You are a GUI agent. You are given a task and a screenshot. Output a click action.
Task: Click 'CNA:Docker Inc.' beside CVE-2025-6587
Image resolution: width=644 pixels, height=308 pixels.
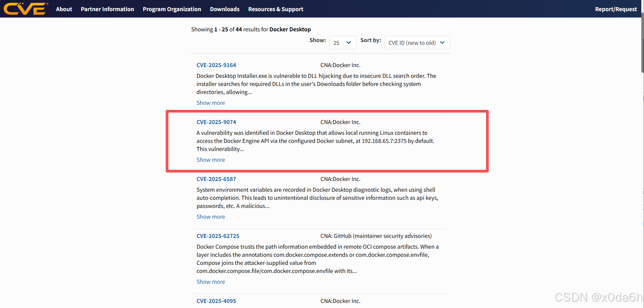(x=340, y=179)
